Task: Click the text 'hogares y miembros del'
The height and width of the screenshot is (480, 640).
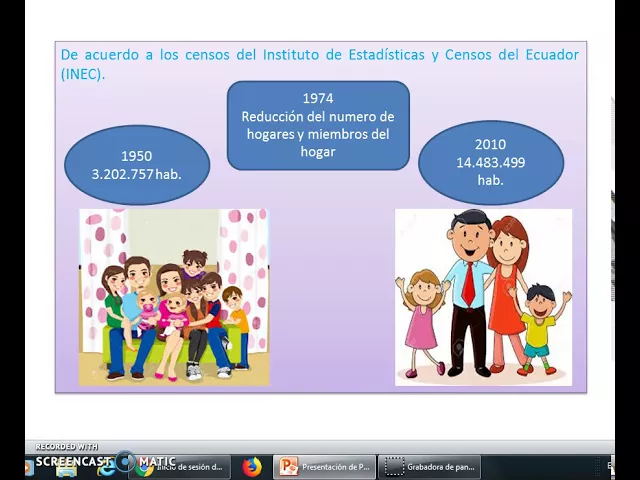Action: pos(318,134)
